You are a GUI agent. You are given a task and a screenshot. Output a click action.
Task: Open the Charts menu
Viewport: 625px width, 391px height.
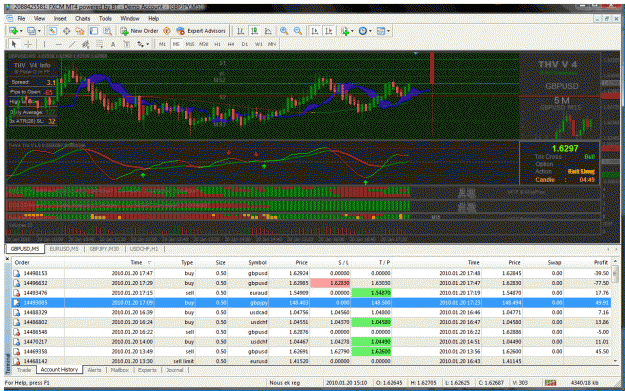pyautogui.click(x=83, y=18)
